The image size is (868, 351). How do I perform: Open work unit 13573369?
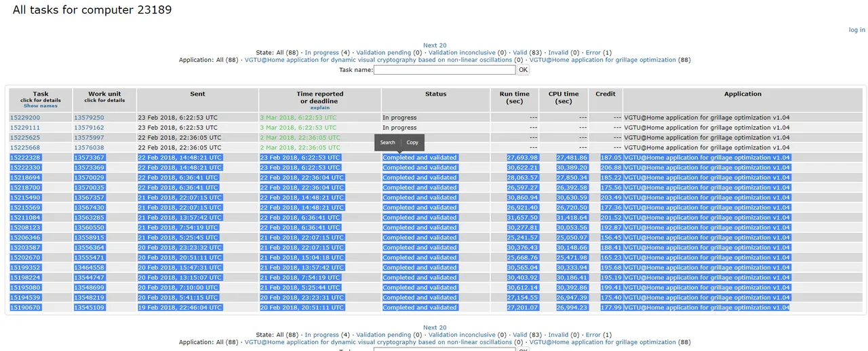click(x=89, y=168)
